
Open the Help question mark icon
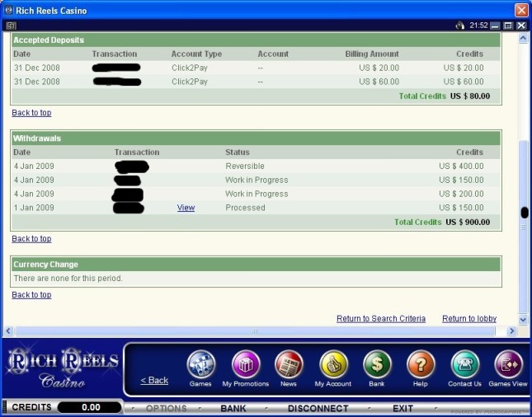tap(421, 364)
